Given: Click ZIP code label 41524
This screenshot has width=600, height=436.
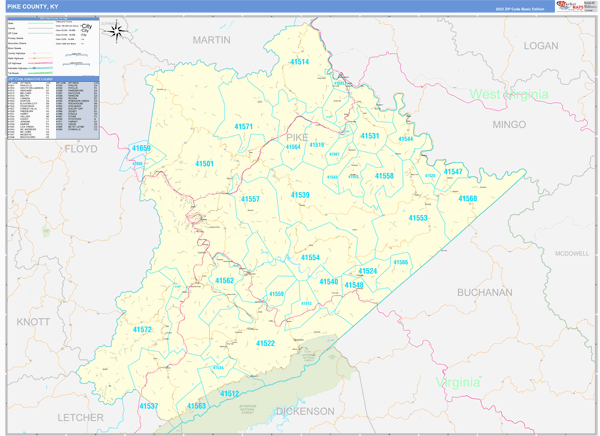Looking at the screenshot, I should tap(368, 271).
